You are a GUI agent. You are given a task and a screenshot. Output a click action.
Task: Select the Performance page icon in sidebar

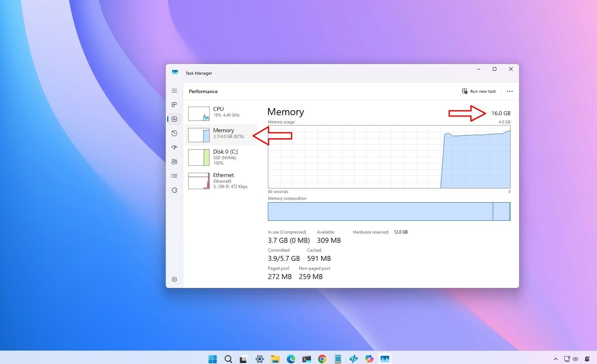tap(174, 119)
